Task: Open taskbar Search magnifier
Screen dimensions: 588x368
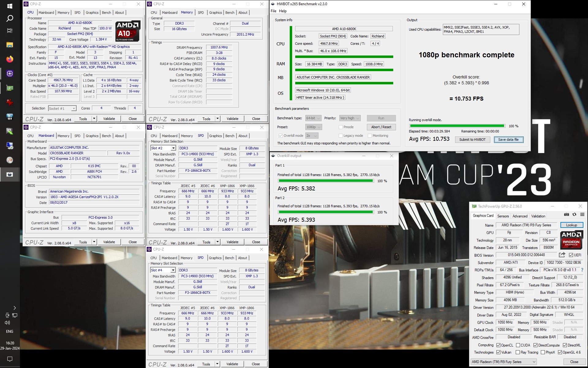Action: tap(10, 18)
